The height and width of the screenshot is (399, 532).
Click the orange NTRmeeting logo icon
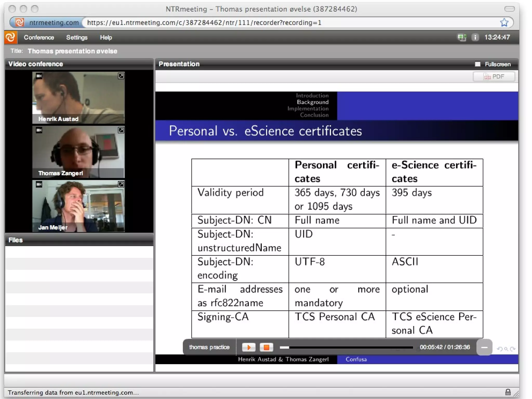pos(11,37)
